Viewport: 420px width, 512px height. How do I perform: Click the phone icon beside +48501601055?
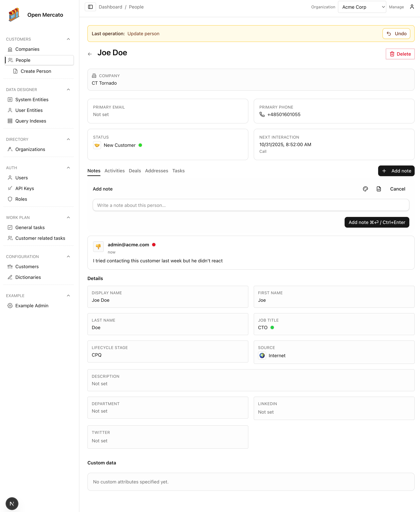pos(262,115)
